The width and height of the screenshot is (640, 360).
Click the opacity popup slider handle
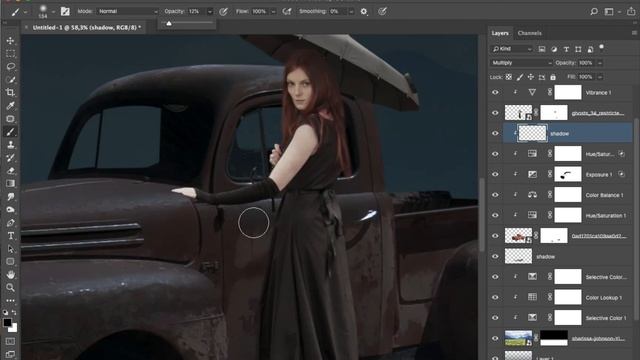169,24
